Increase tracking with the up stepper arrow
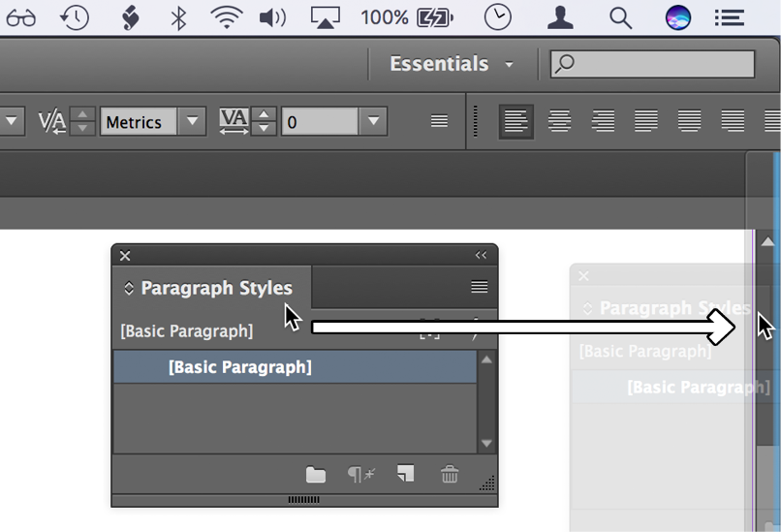Screen dimensions: 781x532 coord(265,114)
